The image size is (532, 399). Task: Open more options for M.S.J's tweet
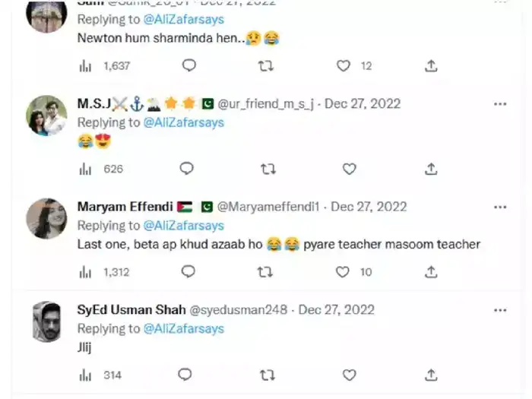point(500,104)
